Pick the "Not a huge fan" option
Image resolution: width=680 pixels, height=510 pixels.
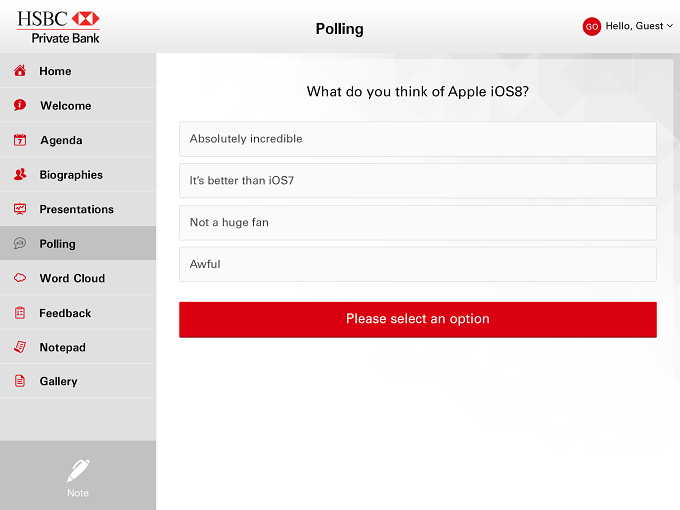point(418,222)
